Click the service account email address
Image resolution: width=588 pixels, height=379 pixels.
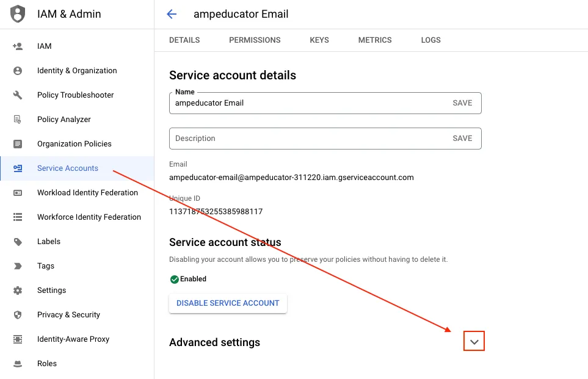point(291,178)
